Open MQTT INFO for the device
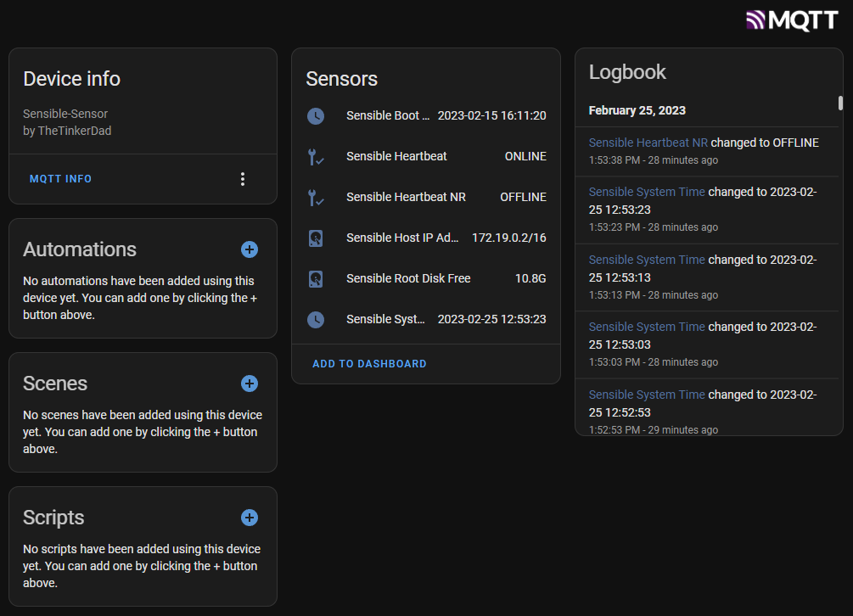 (x=60, y=179)
